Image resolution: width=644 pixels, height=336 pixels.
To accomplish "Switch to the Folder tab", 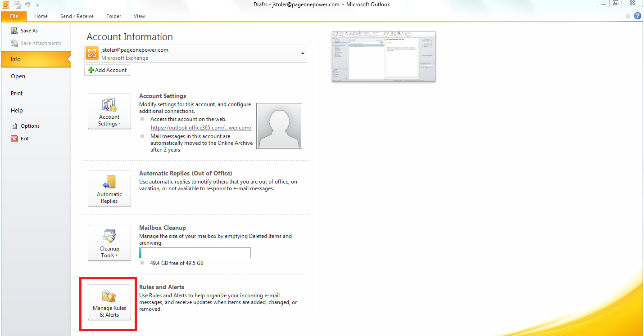I will point(114,16).
